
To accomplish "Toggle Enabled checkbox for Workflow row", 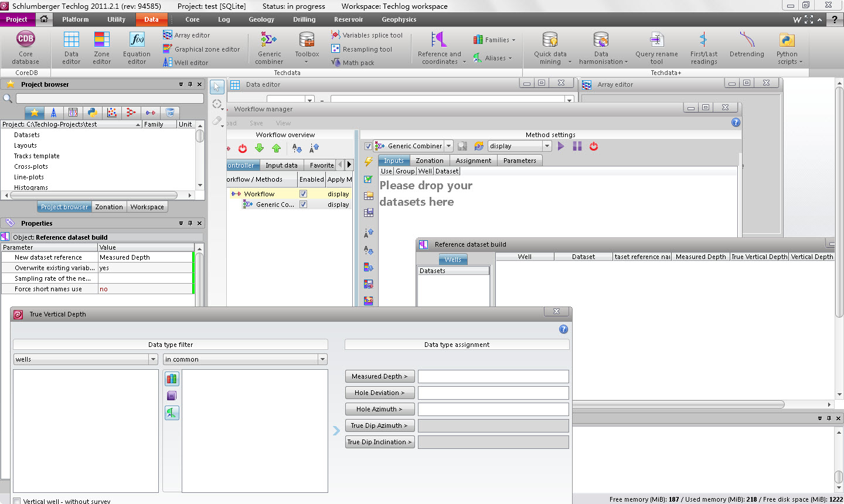I will (x=303, y=194).
